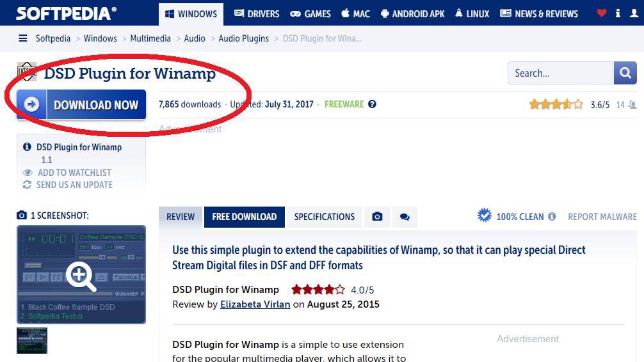Screen dimensions: 644x362
Task: Switch to the Specifications tab
Action: [325, 217]
